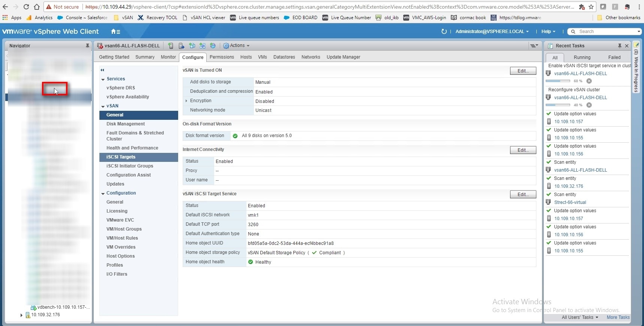
Task: Collapse the vSAN section in sidebar
Action: coord(103,106)
